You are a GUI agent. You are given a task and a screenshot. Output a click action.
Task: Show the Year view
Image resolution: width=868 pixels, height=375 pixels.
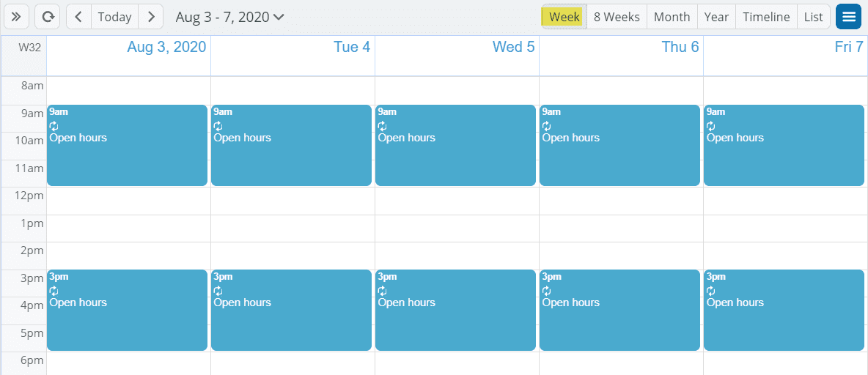pos(716,17)
